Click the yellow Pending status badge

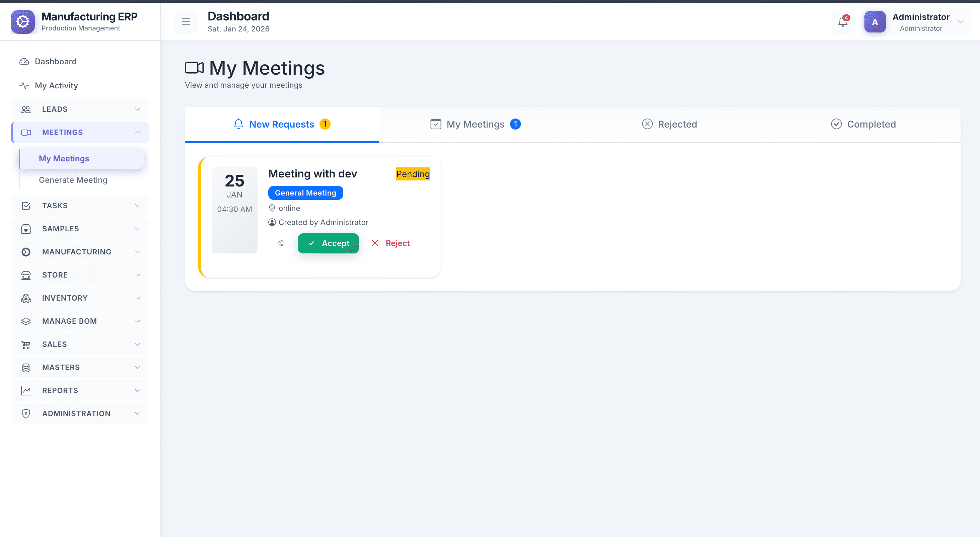click(x=413, y=174)
